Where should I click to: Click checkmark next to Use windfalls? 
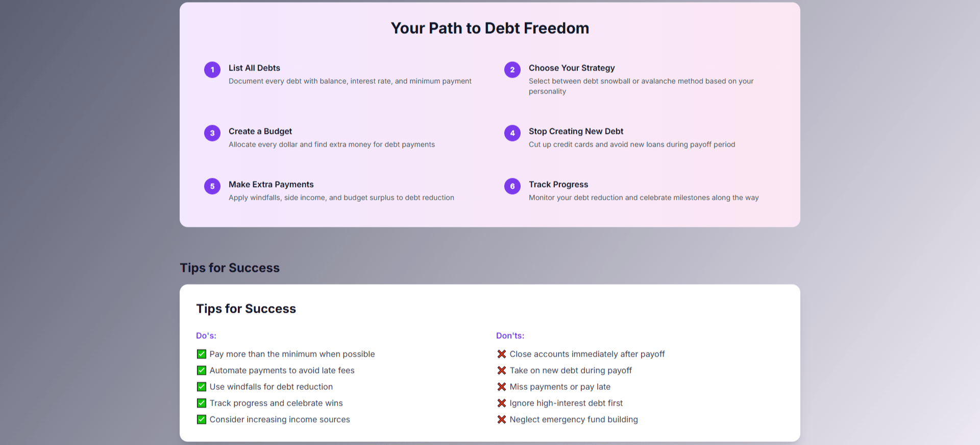[x=202, y=387]
